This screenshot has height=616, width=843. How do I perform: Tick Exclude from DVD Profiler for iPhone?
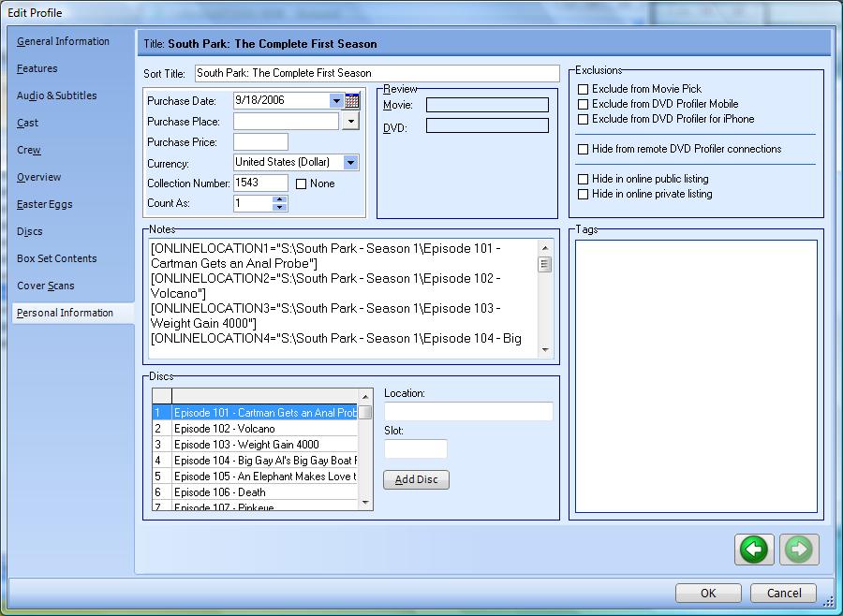pos(584,119)
